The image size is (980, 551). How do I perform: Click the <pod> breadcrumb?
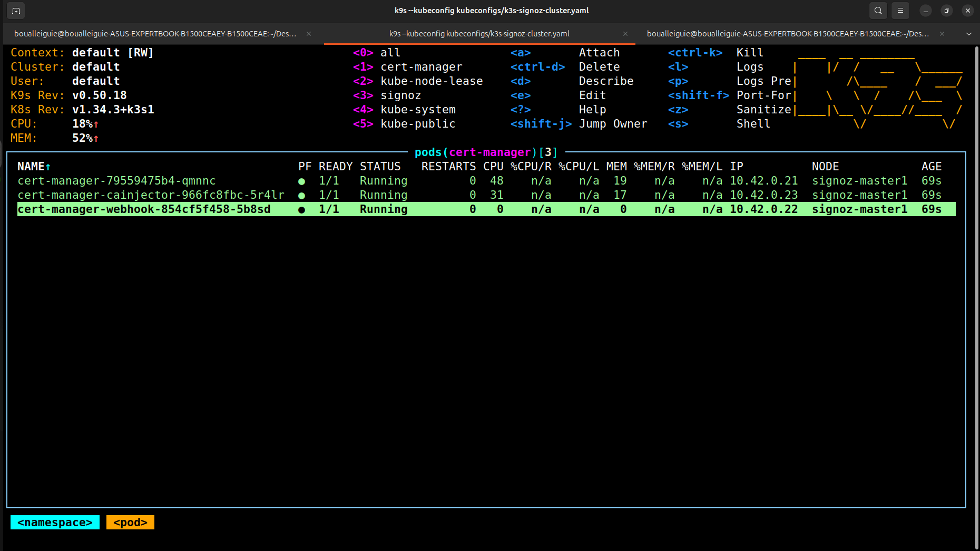(x=130, y=523)
